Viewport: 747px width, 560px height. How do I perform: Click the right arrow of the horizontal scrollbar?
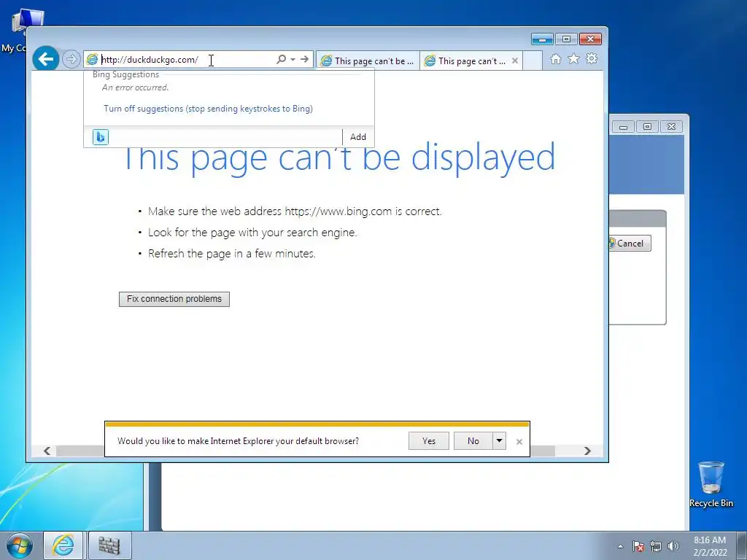click(x=587, y=451)
